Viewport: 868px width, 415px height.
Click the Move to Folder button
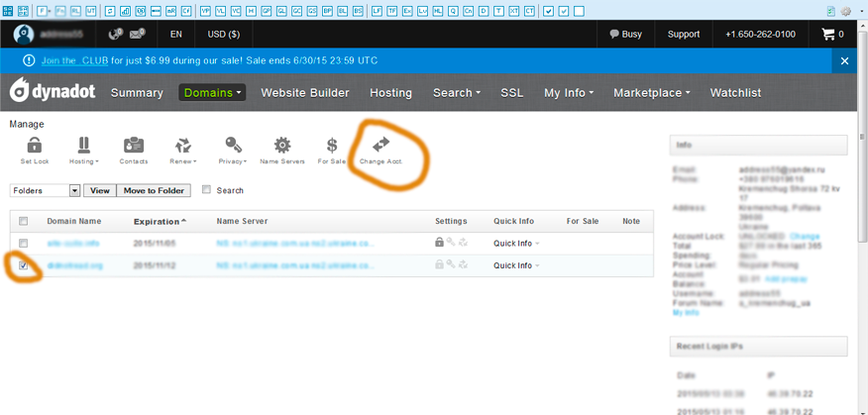pyautogui.click(x=154, y=190)
